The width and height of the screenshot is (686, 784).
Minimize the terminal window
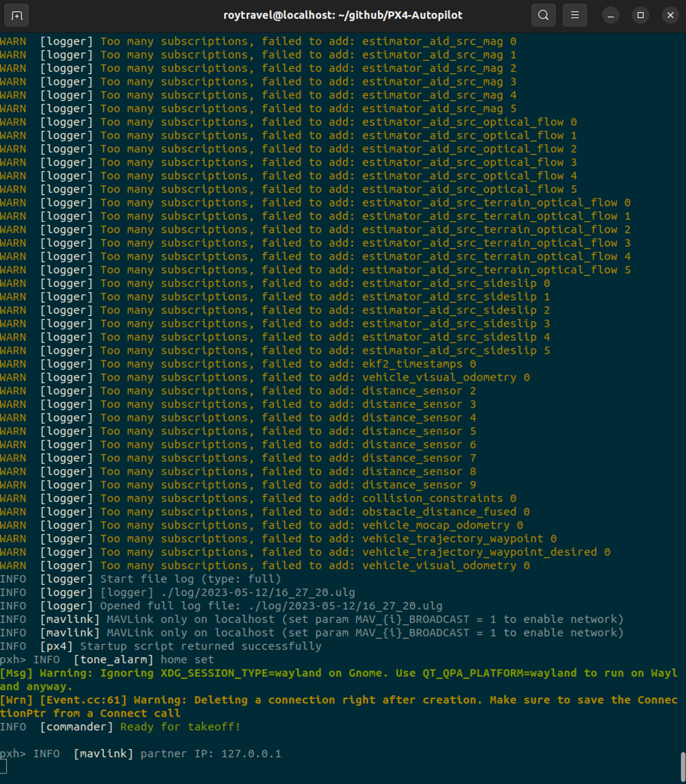pyautogui.click(x=611, y=15)
